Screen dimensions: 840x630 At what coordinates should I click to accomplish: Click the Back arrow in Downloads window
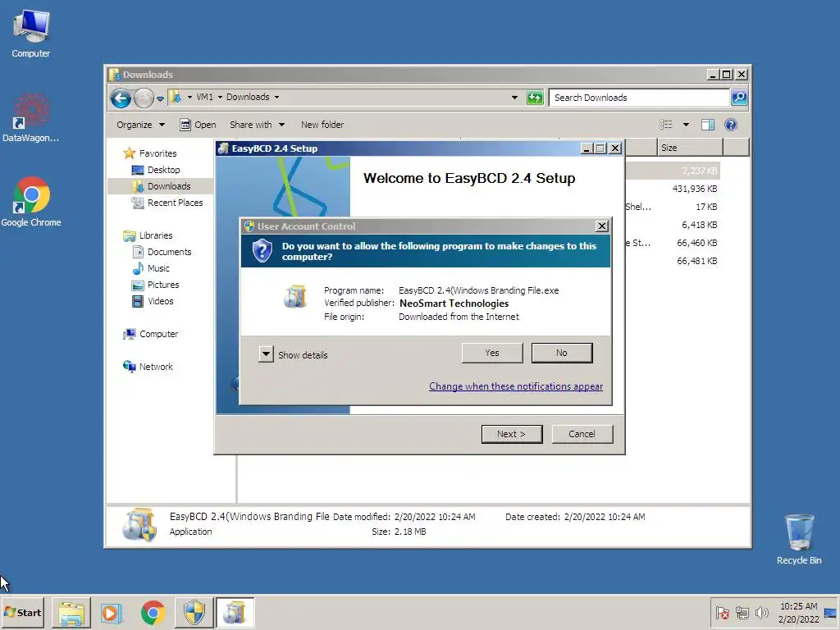tap(121, 98)
